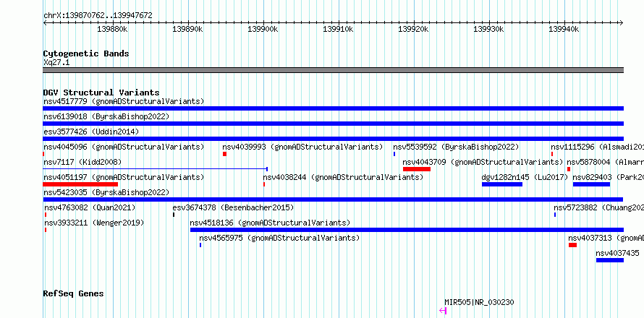This screenshot has height=318, width=644.
Task: Select the nsv1115296 red marker
Action: [552, 154]
